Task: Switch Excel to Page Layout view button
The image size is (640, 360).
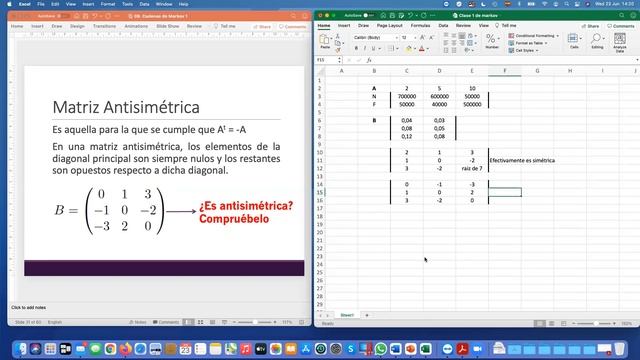Action: [x=551, y=323]
